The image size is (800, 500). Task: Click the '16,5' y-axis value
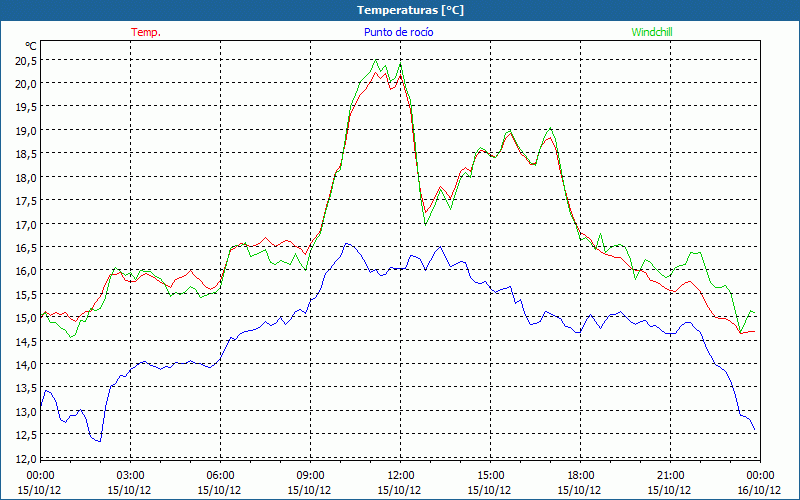pos(26,248)
